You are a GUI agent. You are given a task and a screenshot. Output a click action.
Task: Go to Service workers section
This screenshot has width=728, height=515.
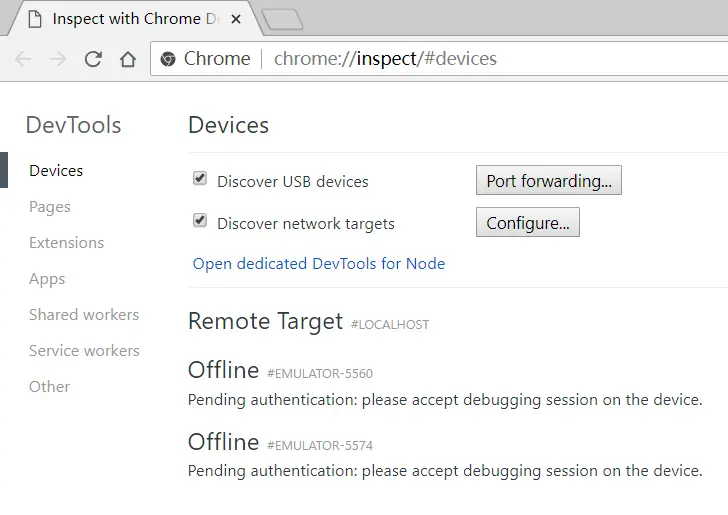84,351
